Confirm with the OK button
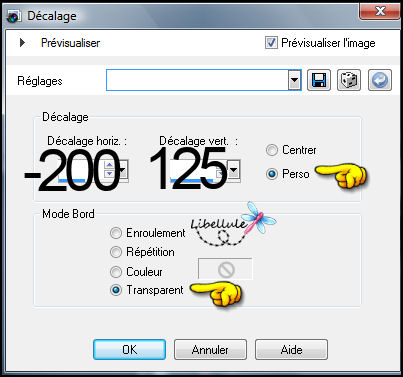The width and height of the screenshot is (403, 377). point(129,350)
